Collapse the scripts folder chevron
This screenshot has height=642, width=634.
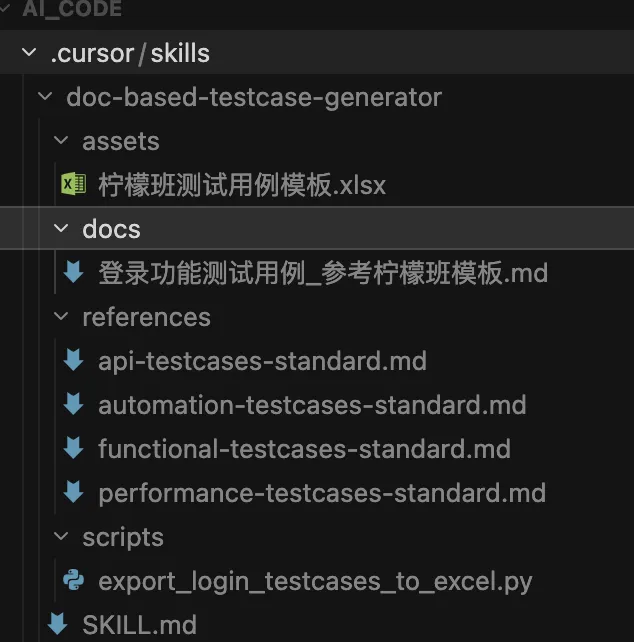click(x=61, y=538)
